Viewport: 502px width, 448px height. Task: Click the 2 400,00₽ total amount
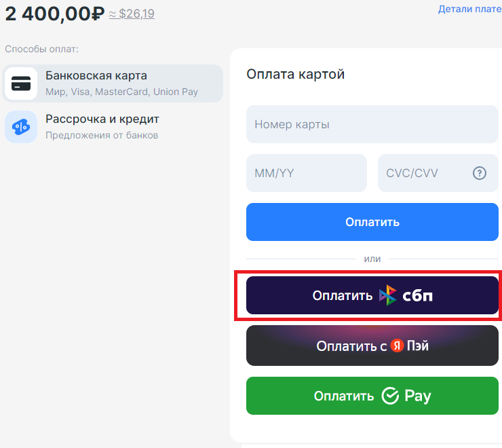54,13
